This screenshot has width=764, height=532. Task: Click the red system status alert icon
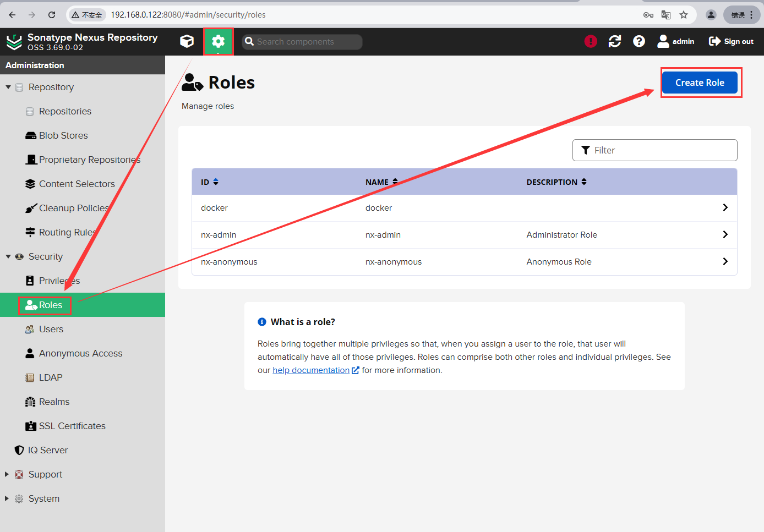point(591,41)
